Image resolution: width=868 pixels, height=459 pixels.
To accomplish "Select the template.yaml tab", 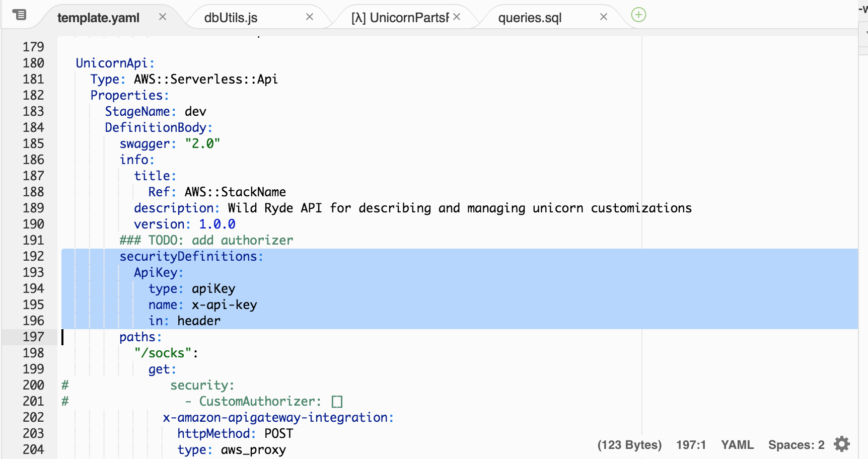I will [98, 18].
